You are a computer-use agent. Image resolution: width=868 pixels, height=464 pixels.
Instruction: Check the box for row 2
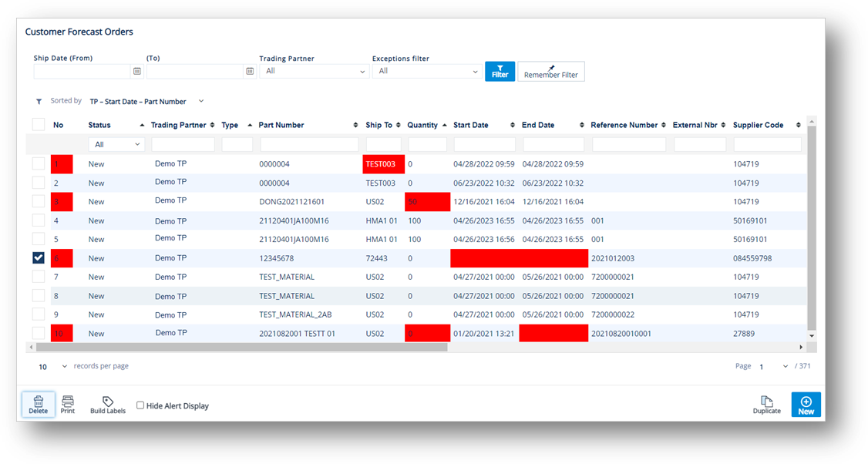39,182
